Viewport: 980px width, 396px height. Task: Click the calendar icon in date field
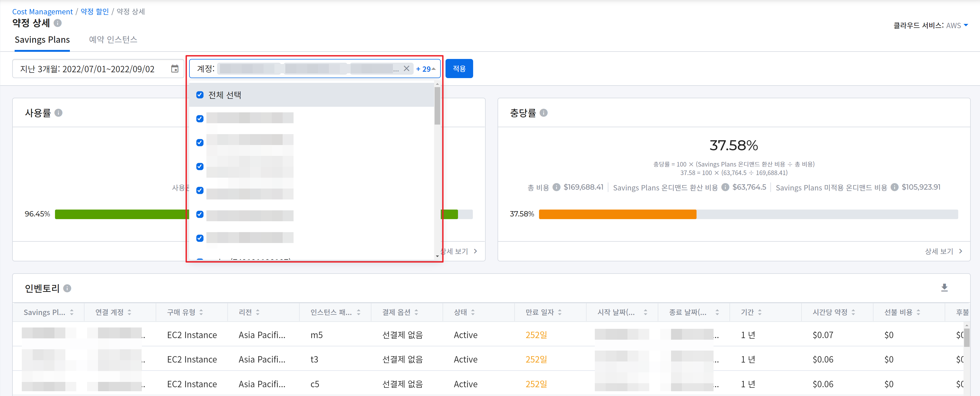175,69
